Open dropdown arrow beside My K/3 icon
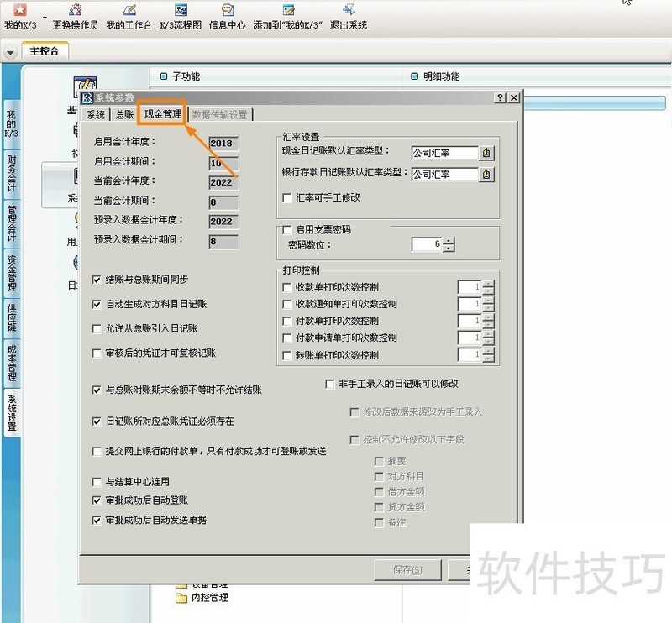The width and height of the screenshot is (672, 623). 45,18
